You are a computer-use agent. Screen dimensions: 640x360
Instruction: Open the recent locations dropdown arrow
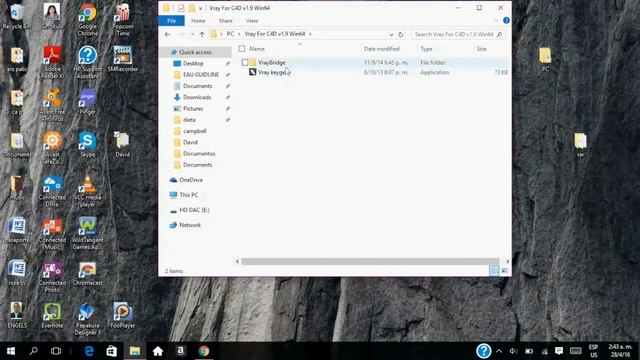tap(192, 34)
